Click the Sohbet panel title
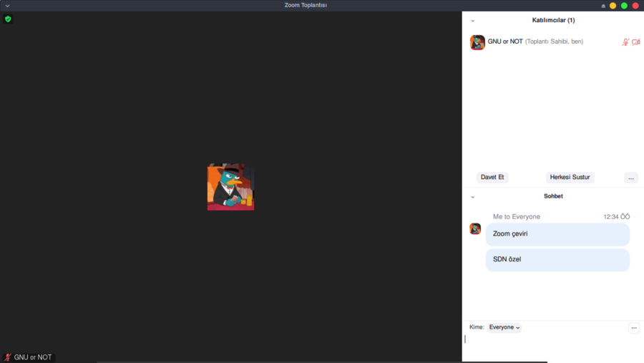 (x=553, y=196)
